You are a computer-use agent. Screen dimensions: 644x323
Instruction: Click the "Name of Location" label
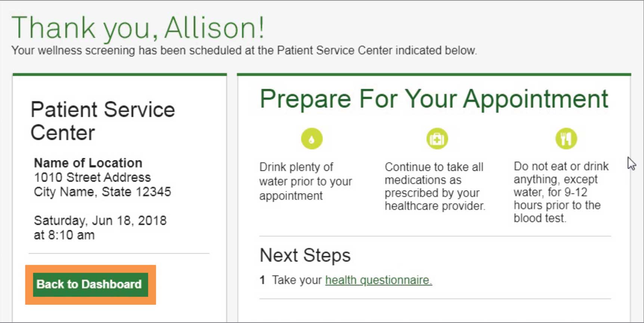point(88,163)
